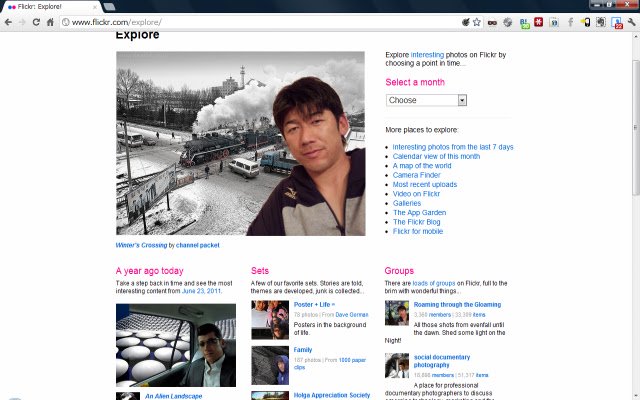
Task: Open A map of the world
Action: (422, 166)
